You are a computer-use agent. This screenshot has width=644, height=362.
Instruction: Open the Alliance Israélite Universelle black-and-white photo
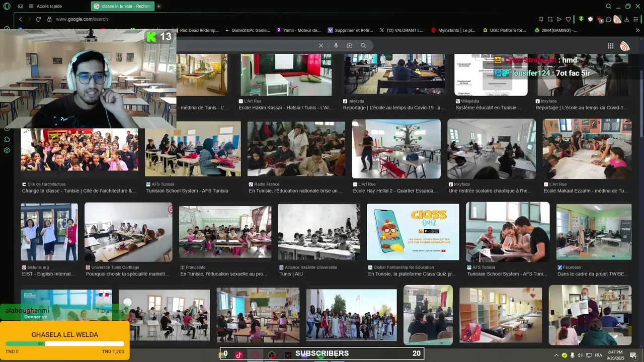319,232
